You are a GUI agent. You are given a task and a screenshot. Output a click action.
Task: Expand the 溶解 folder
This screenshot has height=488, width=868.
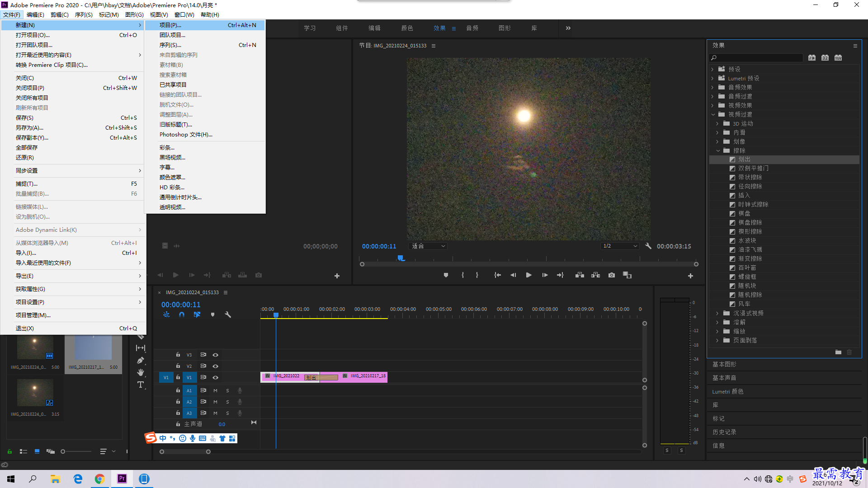point(717,323)
